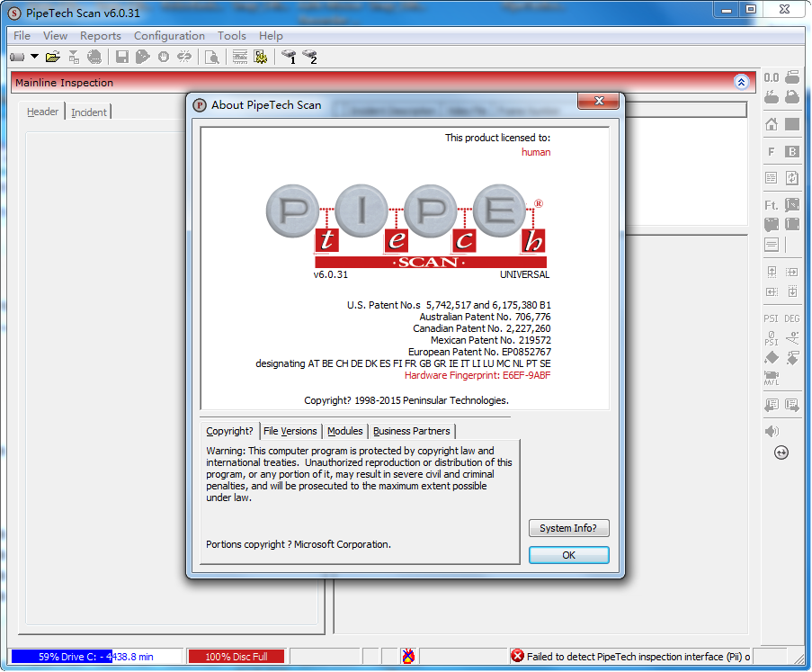The width and height of the screenshot is (812, 672).
Task: Open the Reports menu
Action: (x=101, y=36)
